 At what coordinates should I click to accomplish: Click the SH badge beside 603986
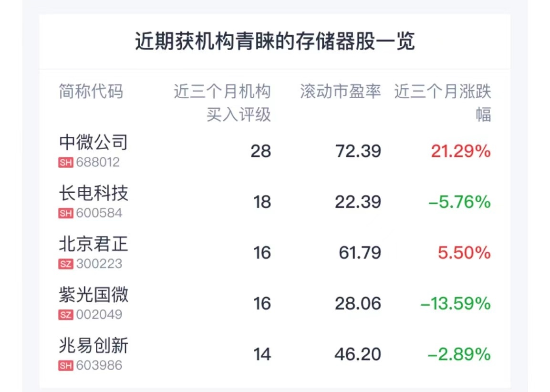(x=66, y=366)
